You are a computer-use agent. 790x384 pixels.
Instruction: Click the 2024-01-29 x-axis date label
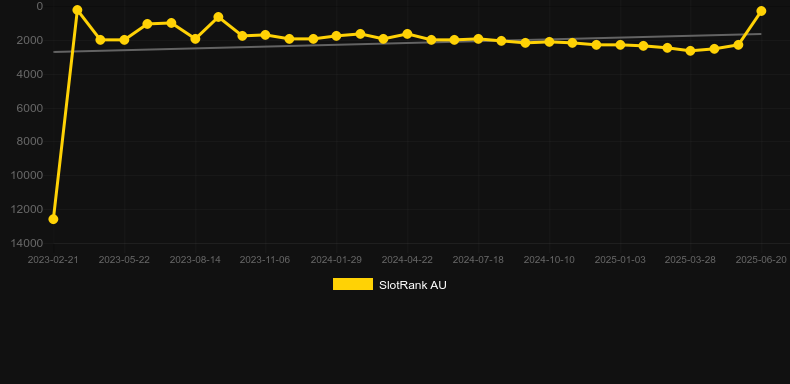point(336,260)
